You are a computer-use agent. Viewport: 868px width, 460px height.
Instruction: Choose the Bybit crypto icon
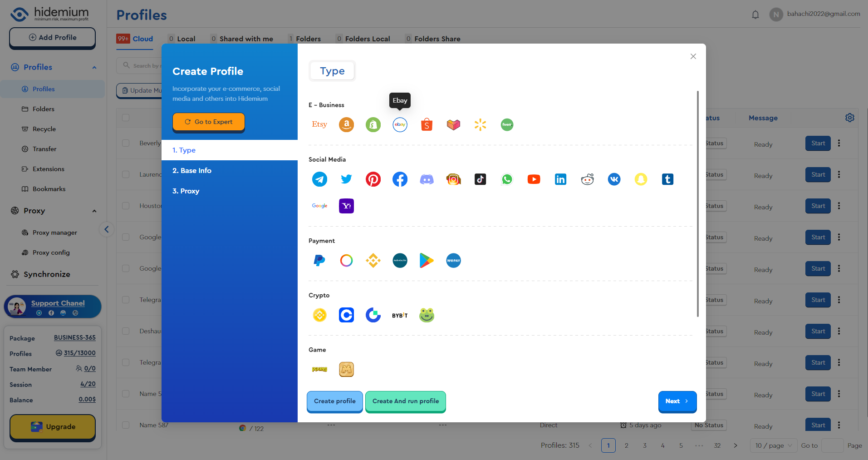(x=400, y=315)
